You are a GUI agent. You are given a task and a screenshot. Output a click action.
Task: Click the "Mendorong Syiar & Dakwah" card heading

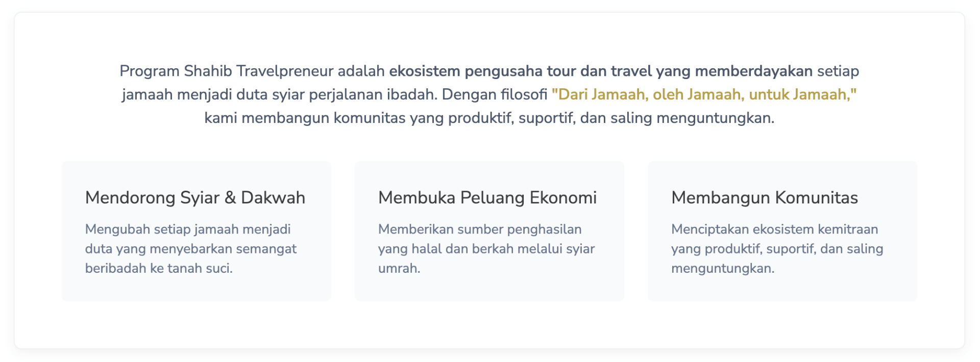pyautogui.click(x=195, y=198)
